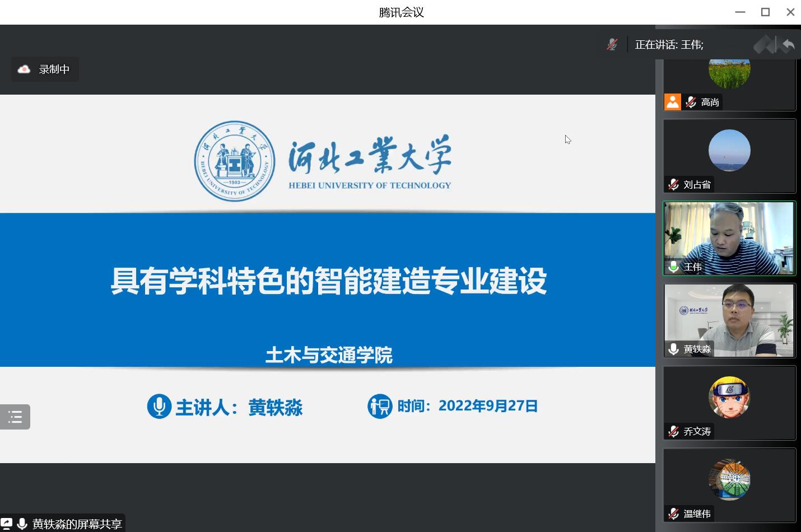
Task: Click the return arrow icon at top right
Action: click(x=788, y=45)
